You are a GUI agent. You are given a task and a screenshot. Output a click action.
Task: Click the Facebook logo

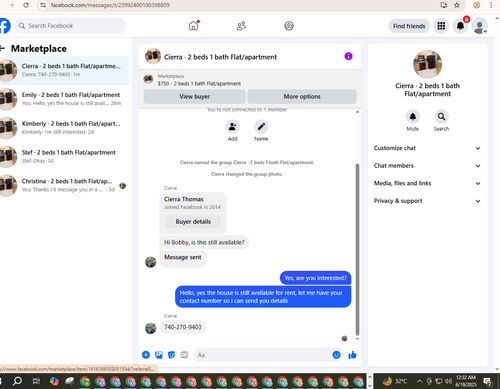click(5, 26)
